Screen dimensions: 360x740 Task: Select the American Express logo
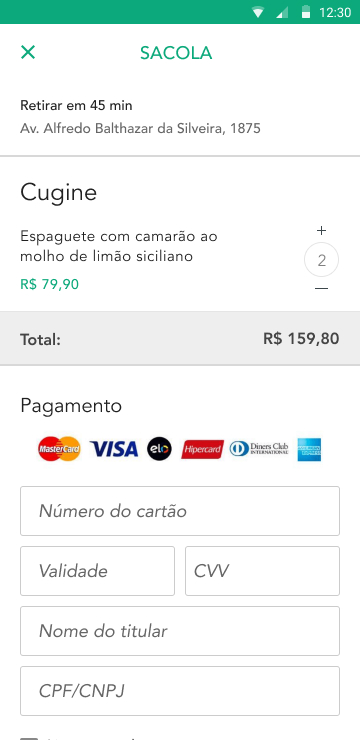[x=309, y=449]
